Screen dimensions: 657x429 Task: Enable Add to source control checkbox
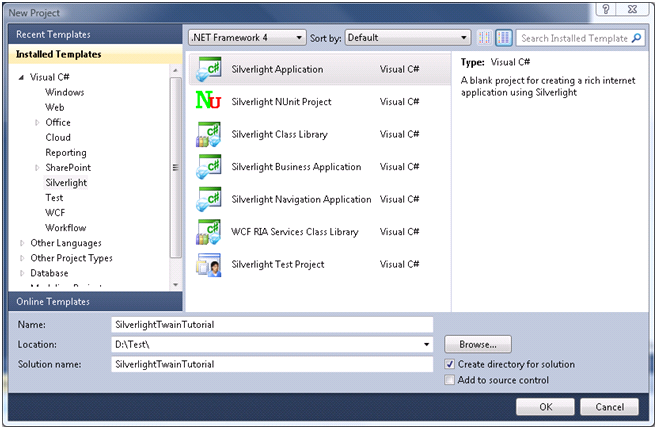pyautogui.click(x=450, y=380)
